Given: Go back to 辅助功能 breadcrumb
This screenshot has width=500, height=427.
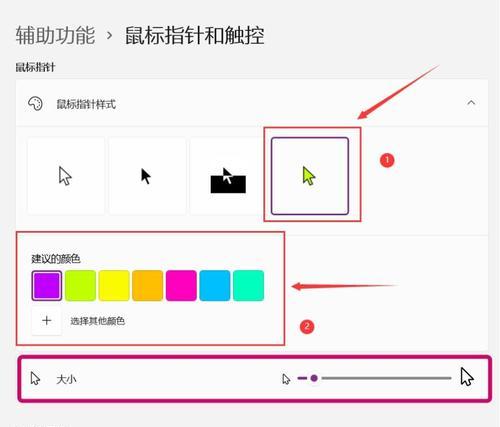Looking at the screenshot, I should (55, 35).
